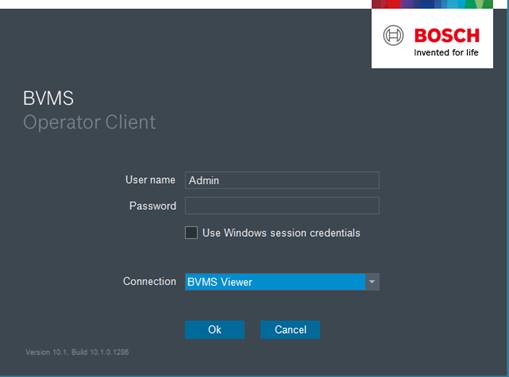This screenshot has width=509, height=377.
Task: Click the multicolor stripe above the Bosch logo
Action: pos(432,4)
